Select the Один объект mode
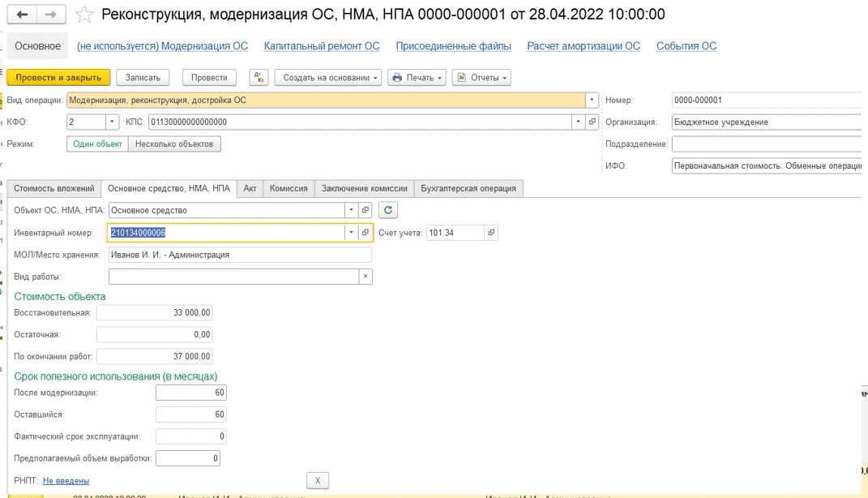Viewport: 868px width, 498px height. click(x=97, y=144)
